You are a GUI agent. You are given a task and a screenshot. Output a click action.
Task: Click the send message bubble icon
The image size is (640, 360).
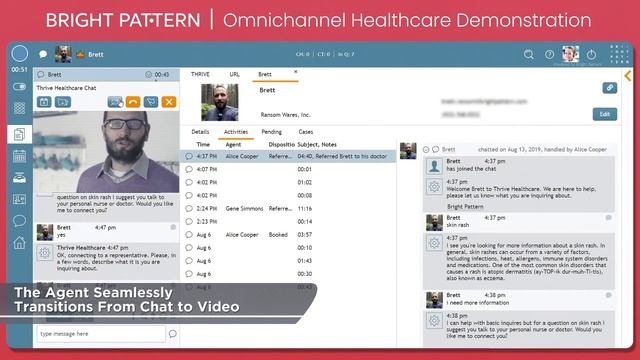(x=173, y=334)
